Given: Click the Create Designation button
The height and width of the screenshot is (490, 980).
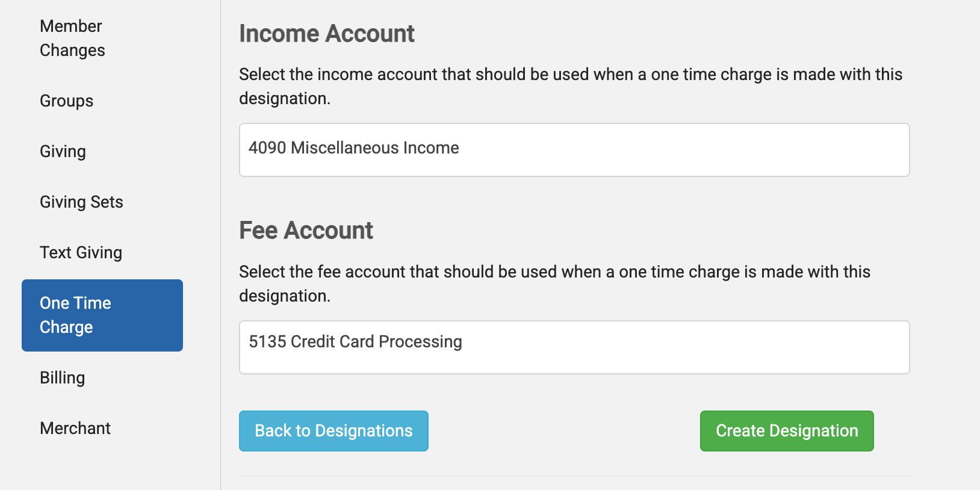Looking at the screenshot, I should tap(786, 431).
